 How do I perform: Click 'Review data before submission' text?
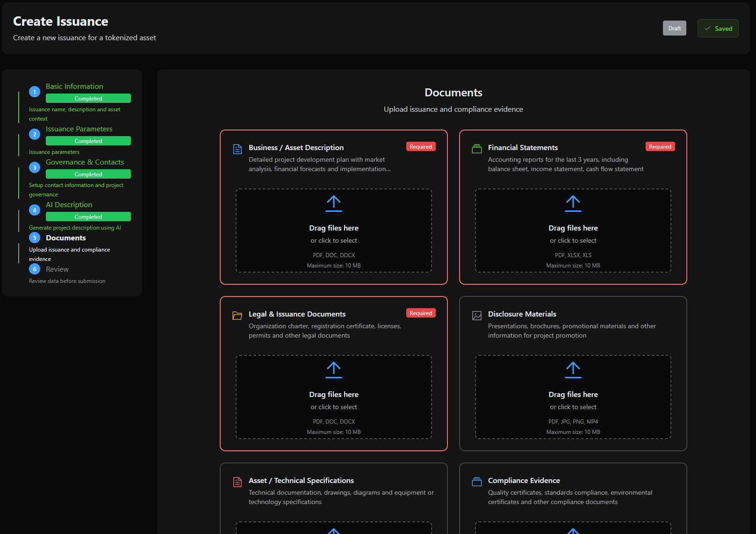[x=67, y=281]
